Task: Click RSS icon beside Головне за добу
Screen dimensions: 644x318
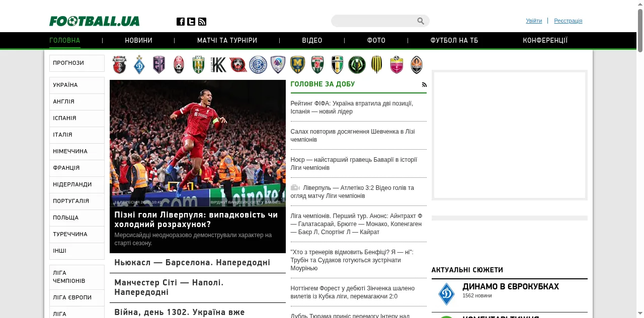Action: pos(424,85)
